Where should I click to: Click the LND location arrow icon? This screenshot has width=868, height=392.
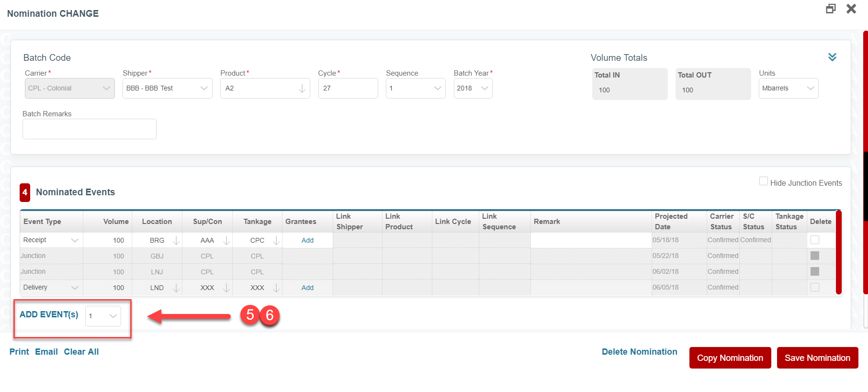pos(176,288)
